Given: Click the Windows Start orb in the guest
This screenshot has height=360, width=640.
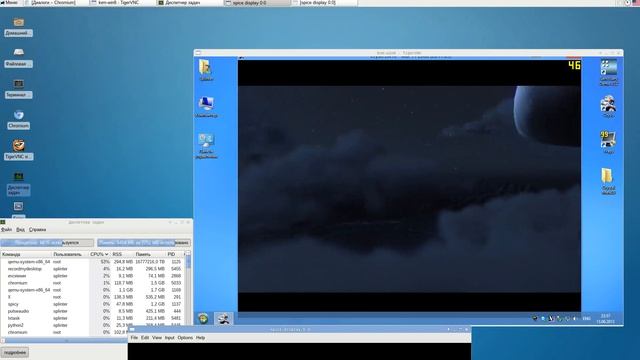Looking at the screenshot, I should pyautogui.click(x=203, y=318).
